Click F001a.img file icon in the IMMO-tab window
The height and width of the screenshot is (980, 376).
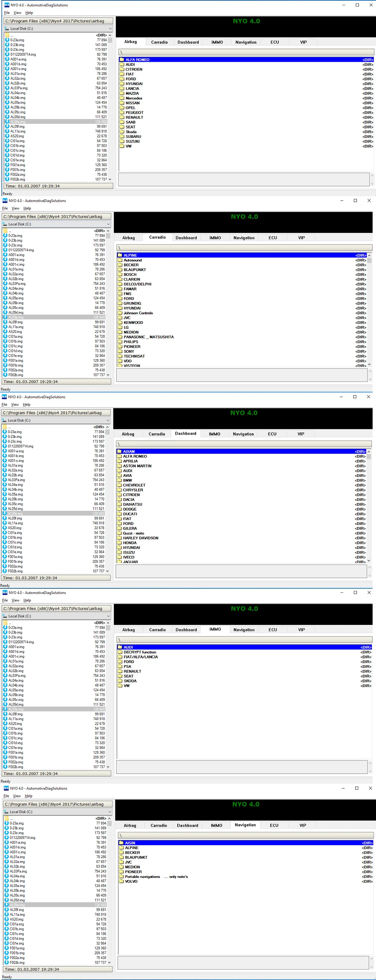(x=5, y=753)
